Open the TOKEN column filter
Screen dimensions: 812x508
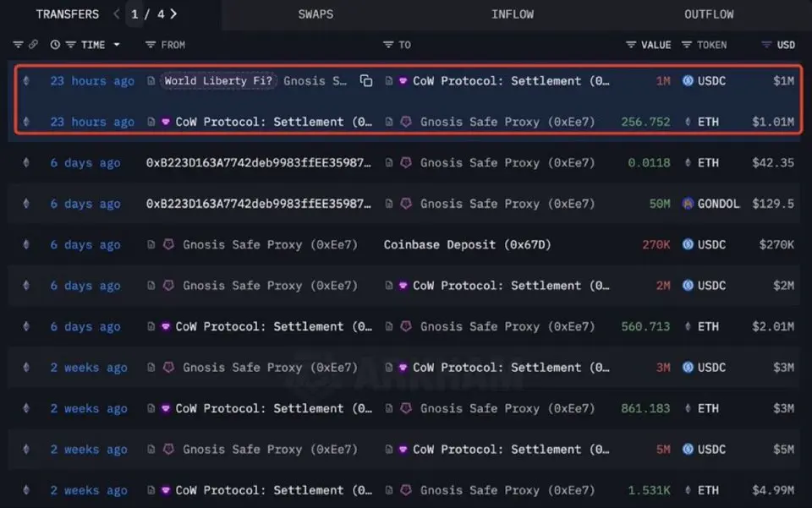tap(687, 45)
